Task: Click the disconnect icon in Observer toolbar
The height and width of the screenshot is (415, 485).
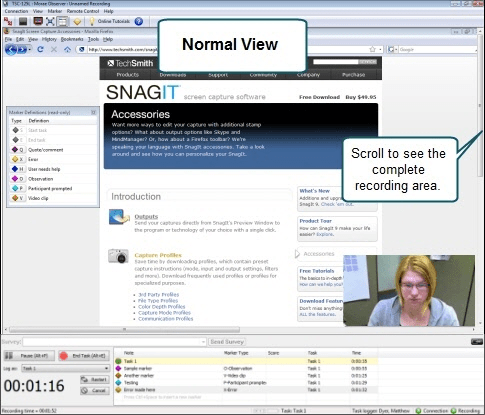Action: tap(8, 22)
